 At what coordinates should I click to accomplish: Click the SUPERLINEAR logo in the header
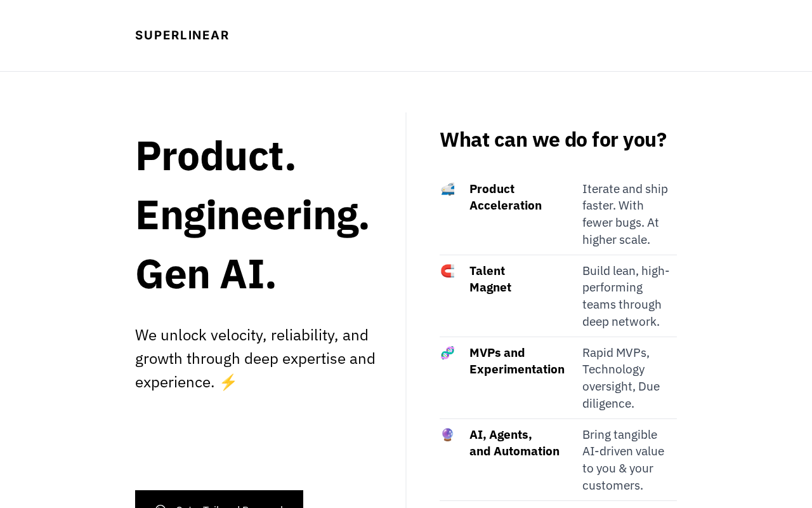[182, 36]
